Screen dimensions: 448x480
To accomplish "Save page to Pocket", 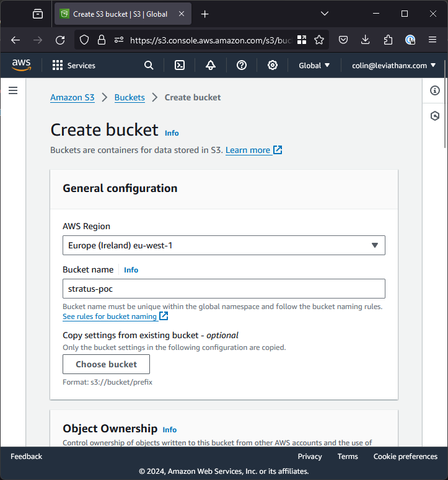I will (x=343, y=40).
